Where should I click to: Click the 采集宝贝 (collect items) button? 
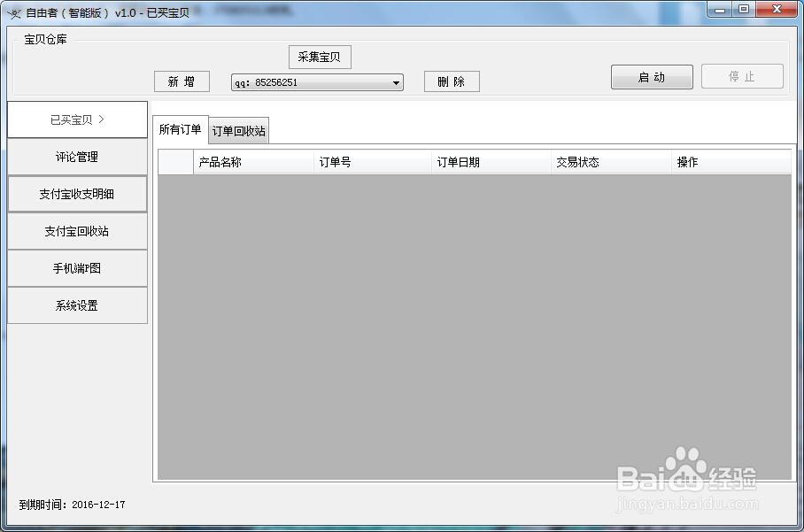(319, 57)
